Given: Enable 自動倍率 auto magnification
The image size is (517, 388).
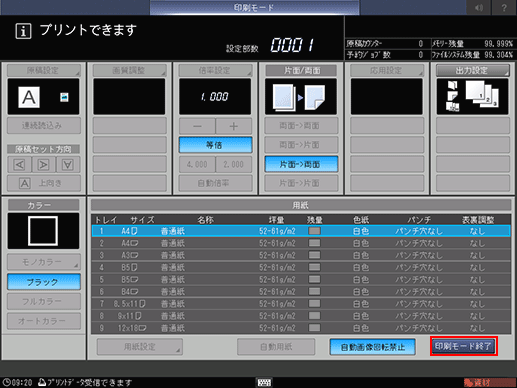Looking at the screenshot, I should pos(215,183).
